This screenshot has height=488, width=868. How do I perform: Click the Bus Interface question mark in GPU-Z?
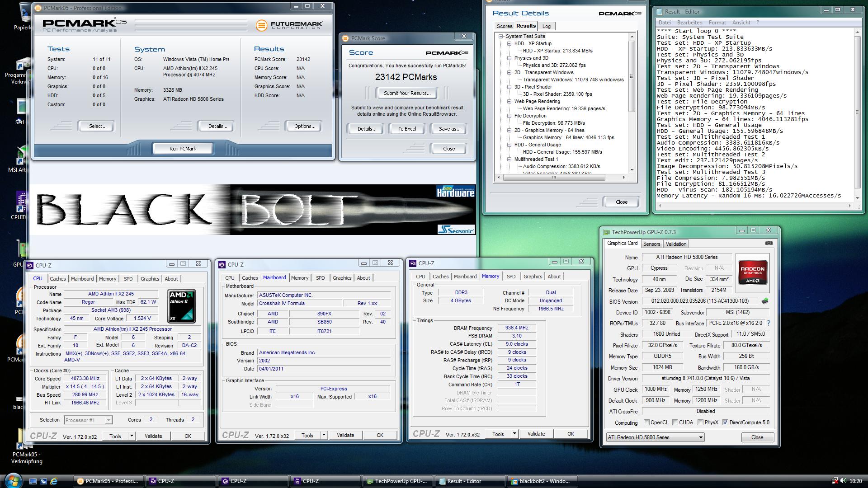[768, 323]
